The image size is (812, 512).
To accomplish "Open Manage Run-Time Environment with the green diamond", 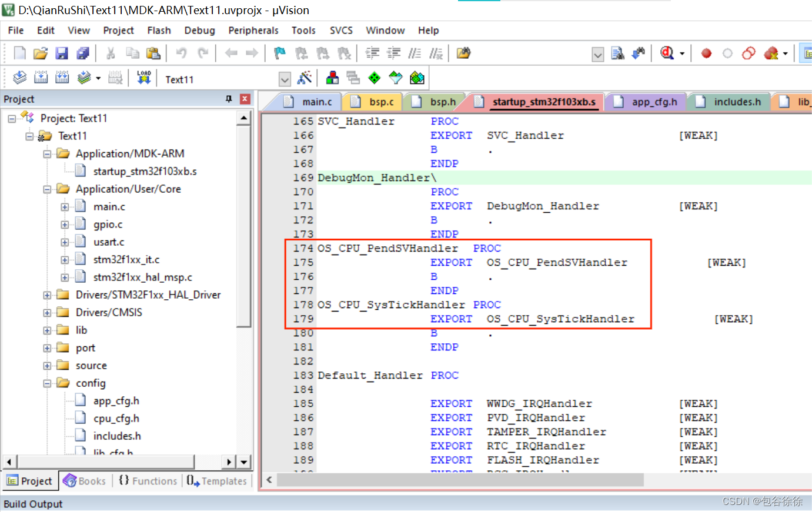I will 374,78.
